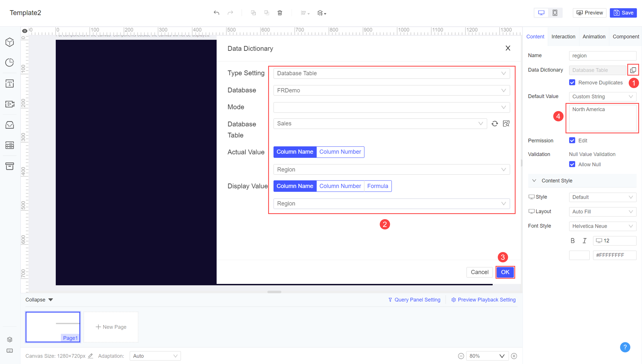The image size is (642, 364).
Task: Refresh the database table list
Action: 494,124
